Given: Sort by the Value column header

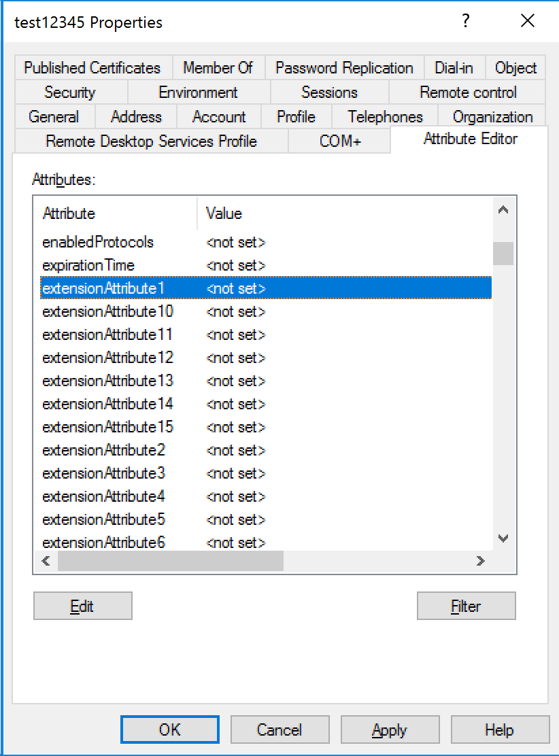Looking at the screenshot, I should click(223, 213).
